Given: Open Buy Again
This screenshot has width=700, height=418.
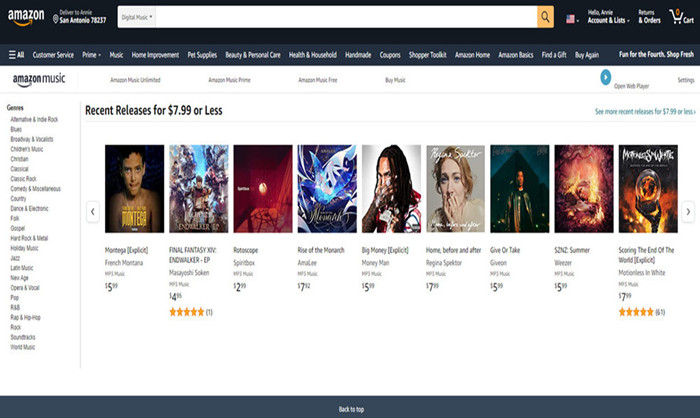Looking at the screenshot, I should 587,55.
